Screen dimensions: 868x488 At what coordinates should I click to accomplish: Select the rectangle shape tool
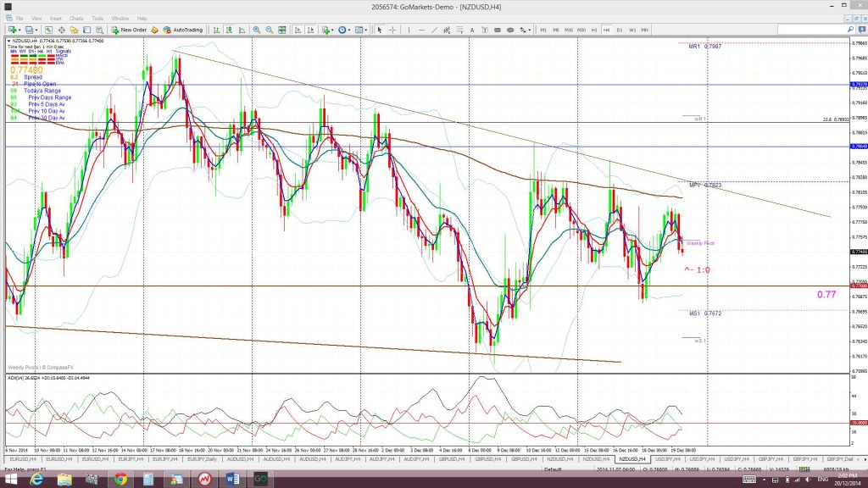click(498, 30)
